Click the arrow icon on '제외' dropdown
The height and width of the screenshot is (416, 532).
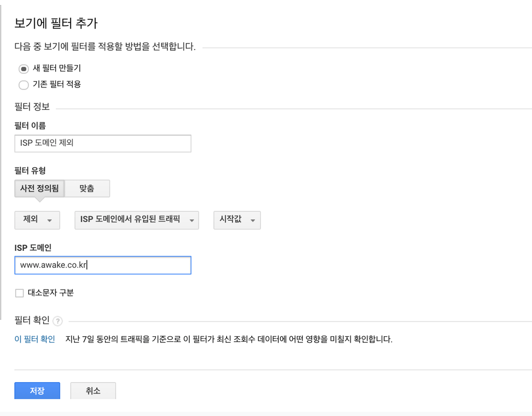(50, 221)
